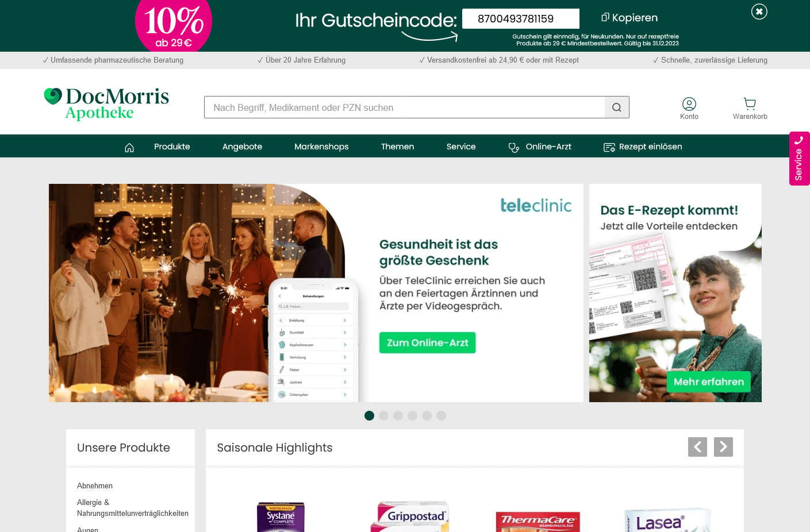Open the Angebote menu
Screen dimensions: 810x532
[242, 147]
